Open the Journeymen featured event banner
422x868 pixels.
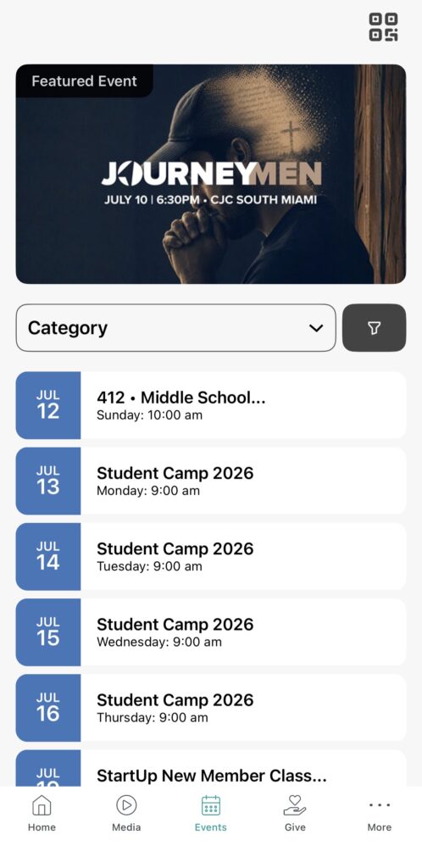pos(211,174)
